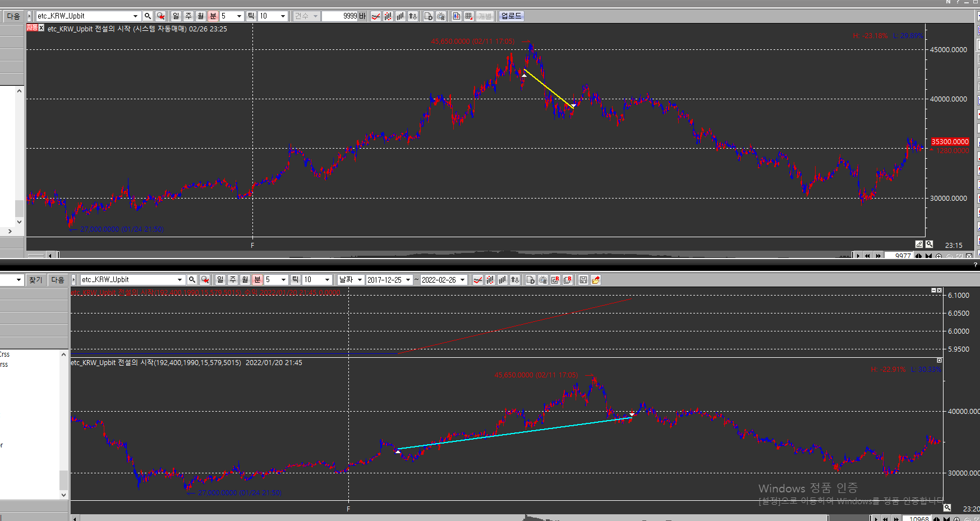The image size is (980, 521).
Task: Click the 업로드 button
Action: pyautogui.click(x=511, y=16)
